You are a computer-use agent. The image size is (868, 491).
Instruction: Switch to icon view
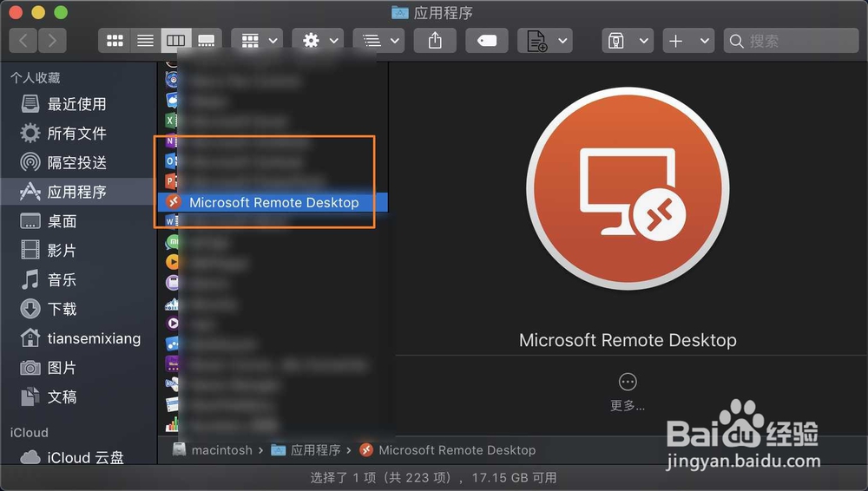[x=115, y=41]
